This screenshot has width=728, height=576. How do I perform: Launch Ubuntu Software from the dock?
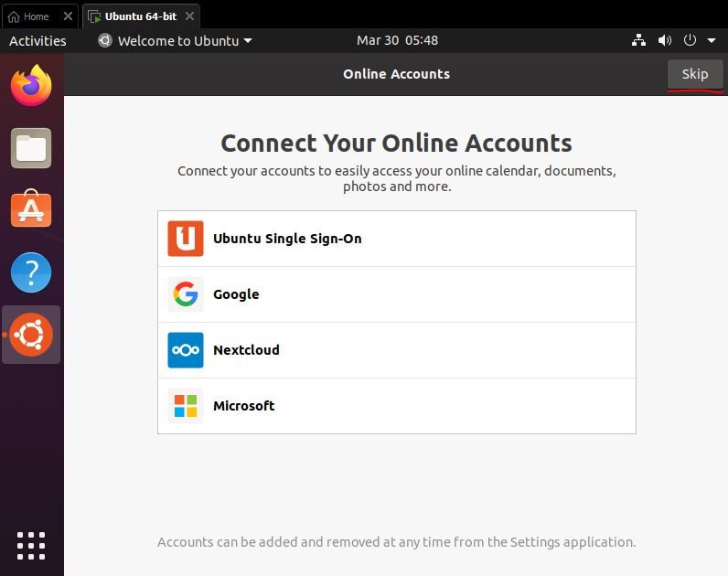(x=31, y=208)
